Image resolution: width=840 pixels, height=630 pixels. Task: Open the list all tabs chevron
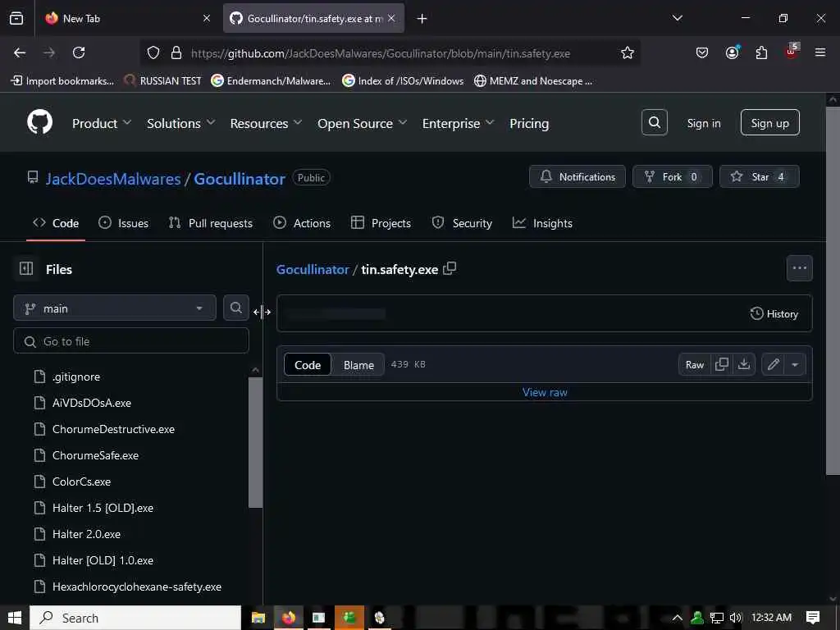coord(678,18)
